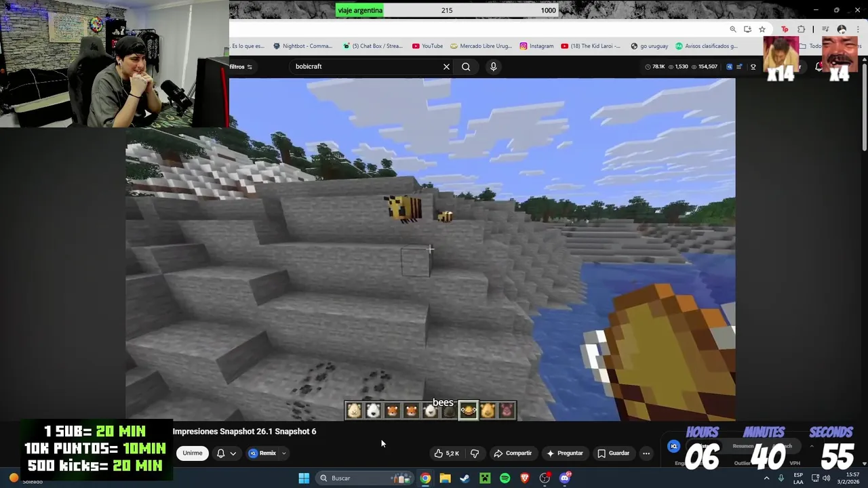Dislike the video with thumbs-down
The height and width of the screenshot is (488, 868).
click(x=475, y=453)
